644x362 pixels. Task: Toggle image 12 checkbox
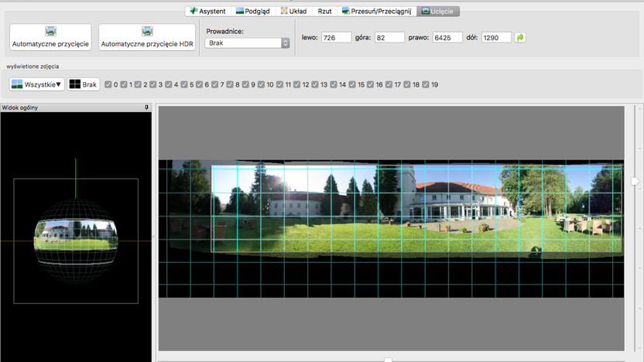297,84
